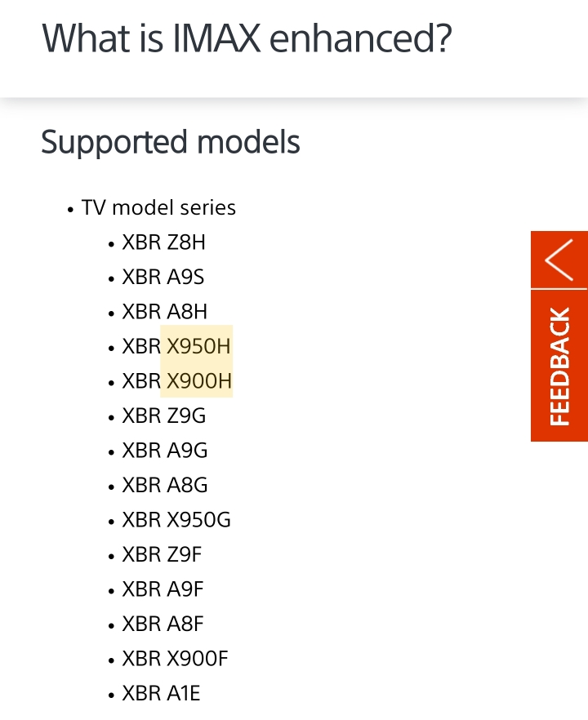Click highlighted X900H text
This screenshot has width=588, height=720.
[199, 381]
